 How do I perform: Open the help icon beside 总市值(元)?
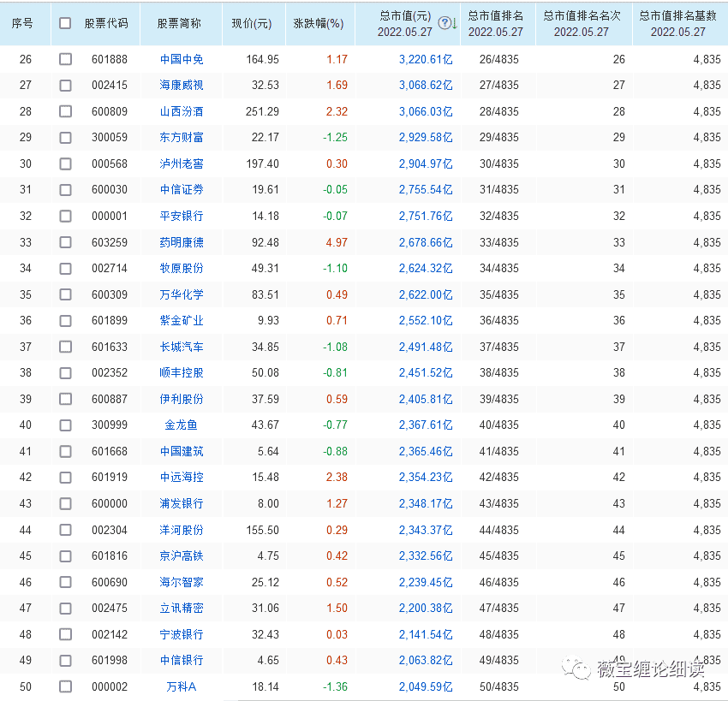pyautogui.click(x=445, y=23)
